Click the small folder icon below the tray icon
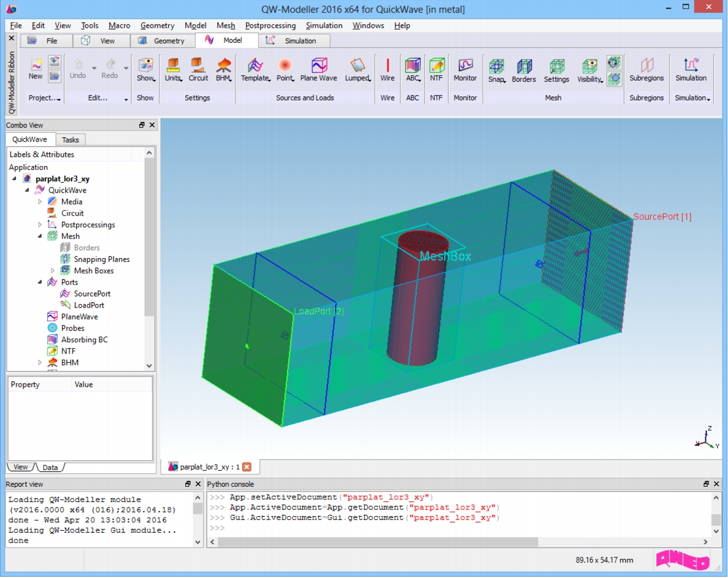Screen dimensions: 728x578 pos(55,75)
